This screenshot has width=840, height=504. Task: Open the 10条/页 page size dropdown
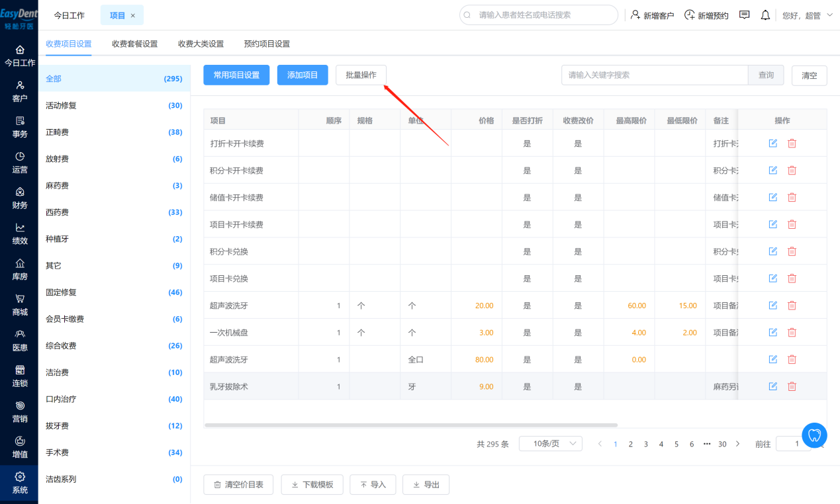pos(551,444)
